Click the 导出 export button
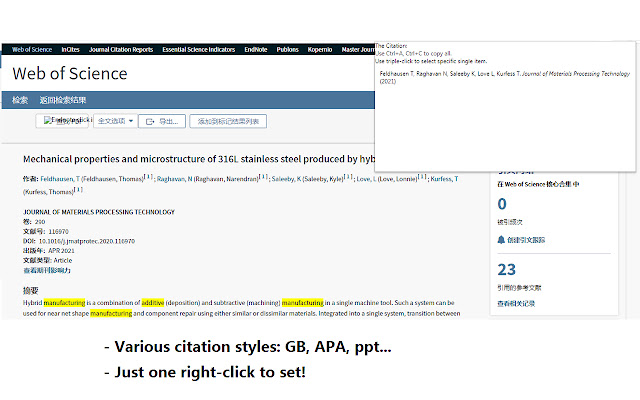This screenshot has width=640, height=400. 162,121
